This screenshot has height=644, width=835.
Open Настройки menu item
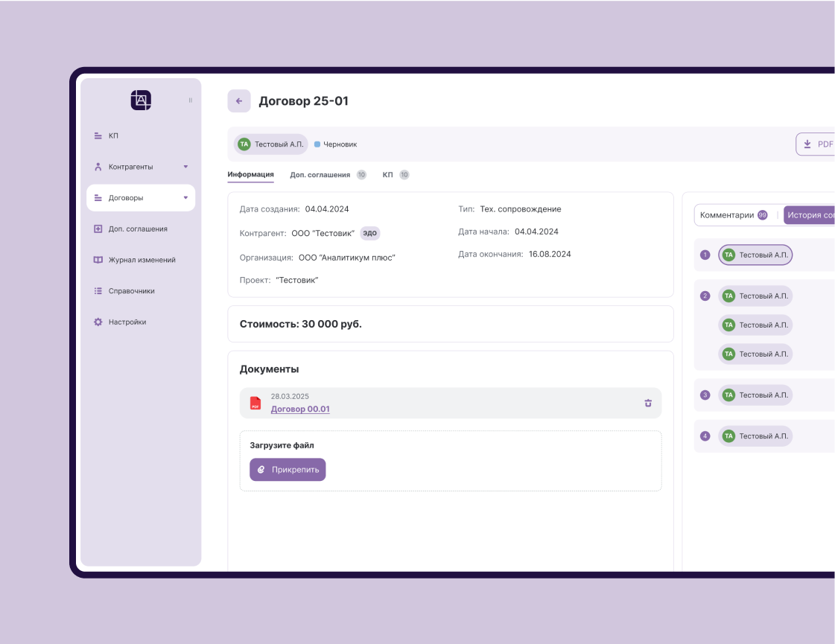click(141, 322)
